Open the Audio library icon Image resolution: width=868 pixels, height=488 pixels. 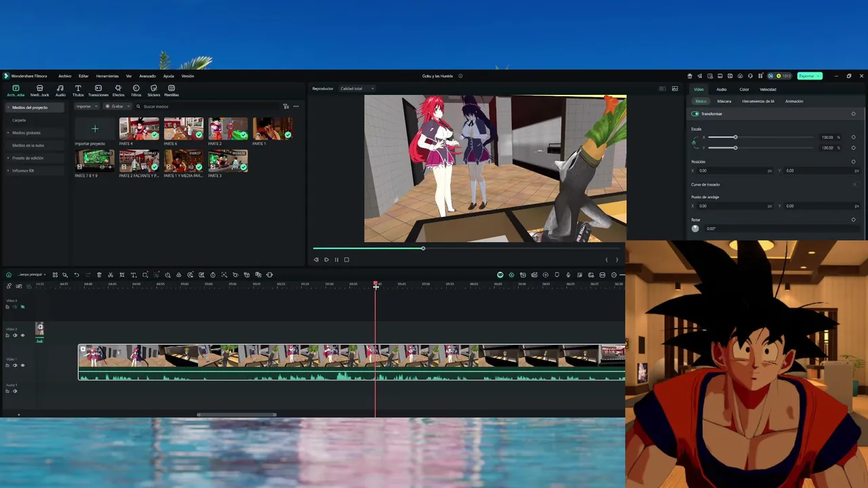[x=60, y=91]
